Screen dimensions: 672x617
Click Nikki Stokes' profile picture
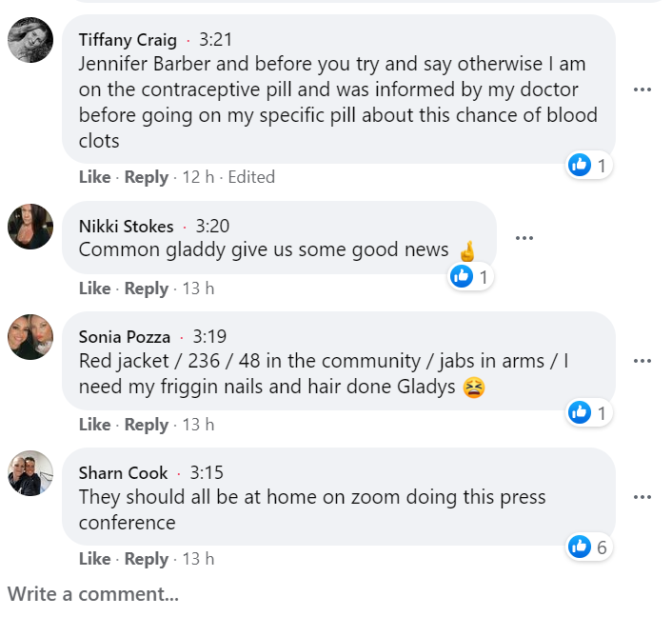30,227
